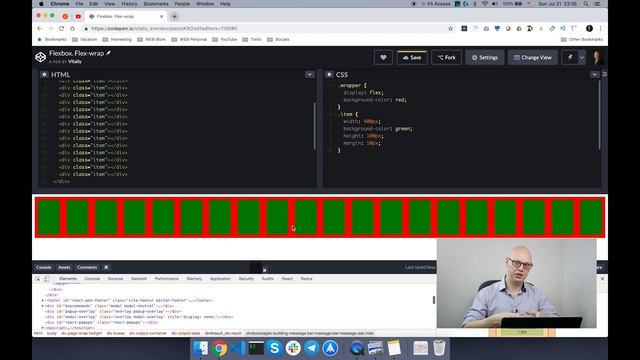Screen dimensions: 640x360
Task: Open the Change View menu
Action: point(533,58)
